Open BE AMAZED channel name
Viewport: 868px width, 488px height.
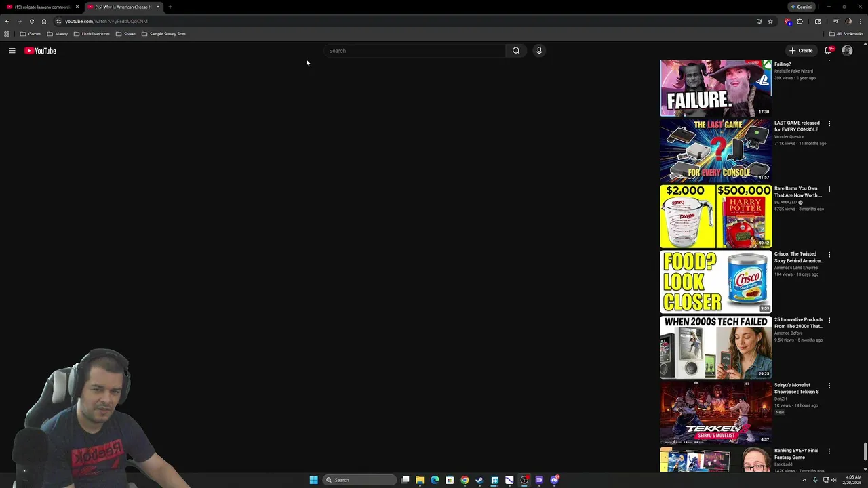785,202
